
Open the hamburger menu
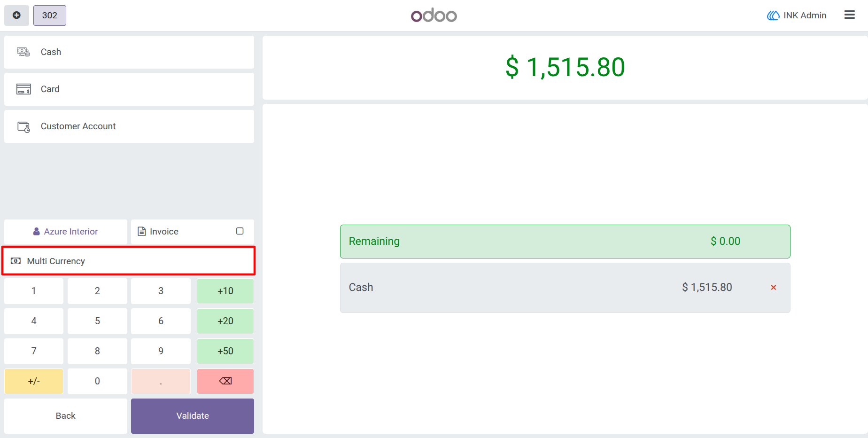tap(849, 15)
